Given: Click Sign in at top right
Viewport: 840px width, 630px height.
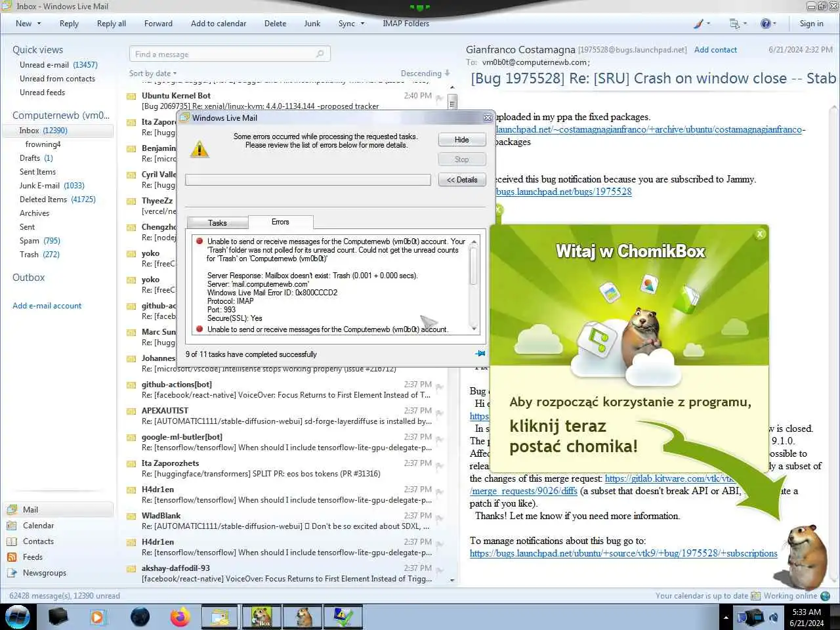Looking at the screenshot, I should point(811,24).
